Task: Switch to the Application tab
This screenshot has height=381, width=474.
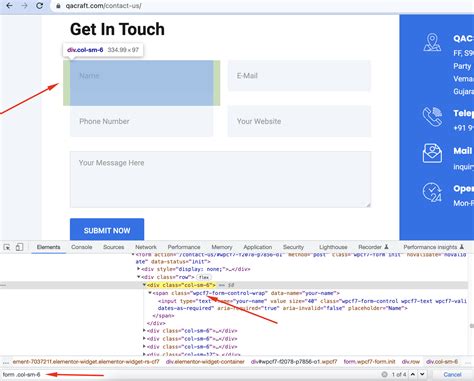Action: (x=258, y=247)
